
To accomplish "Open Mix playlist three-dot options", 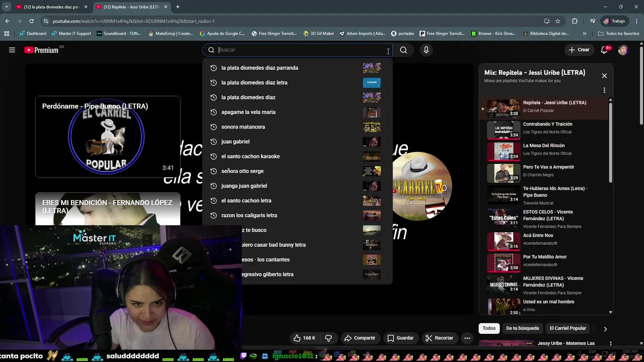I will pyautogui.click(x=604, y=90).
